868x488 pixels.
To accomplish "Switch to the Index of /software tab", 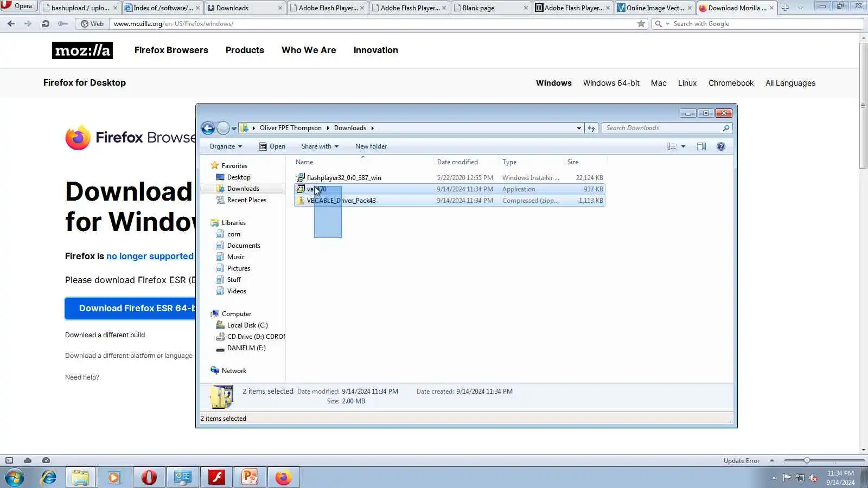I will point(162,8).
